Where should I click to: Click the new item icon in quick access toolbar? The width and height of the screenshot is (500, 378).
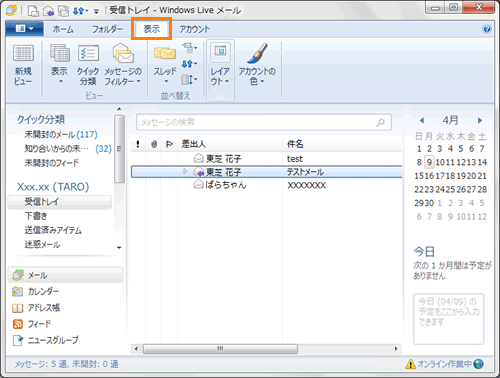pyautogui.click(x=33, y=11)
